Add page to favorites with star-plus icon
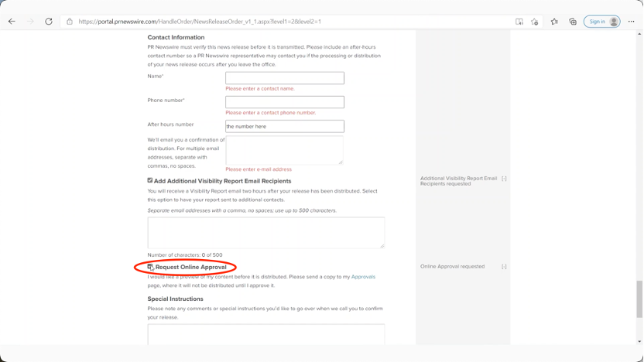Viewport: 644px width, 362px height. pos(535,22)
